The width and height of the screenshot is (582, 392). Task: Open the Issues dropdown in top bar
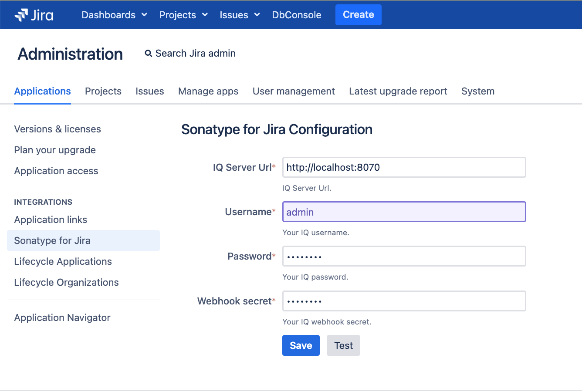pyautogui.click(x=240, y=15)
